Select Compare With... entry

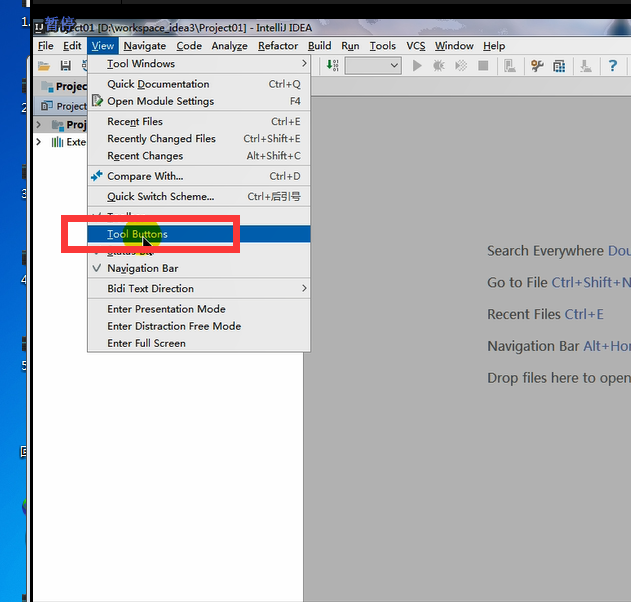pos(199,176)
